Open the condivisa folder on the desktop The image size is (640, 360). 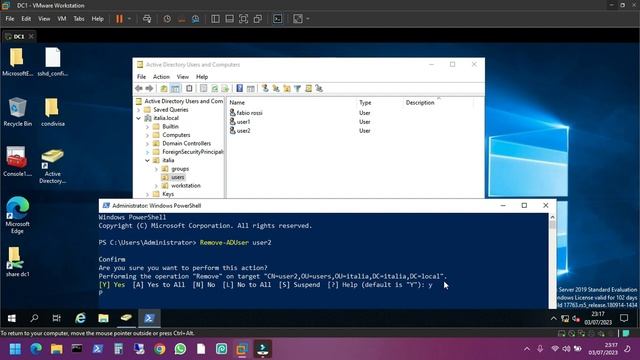click(x=53, y=112)
